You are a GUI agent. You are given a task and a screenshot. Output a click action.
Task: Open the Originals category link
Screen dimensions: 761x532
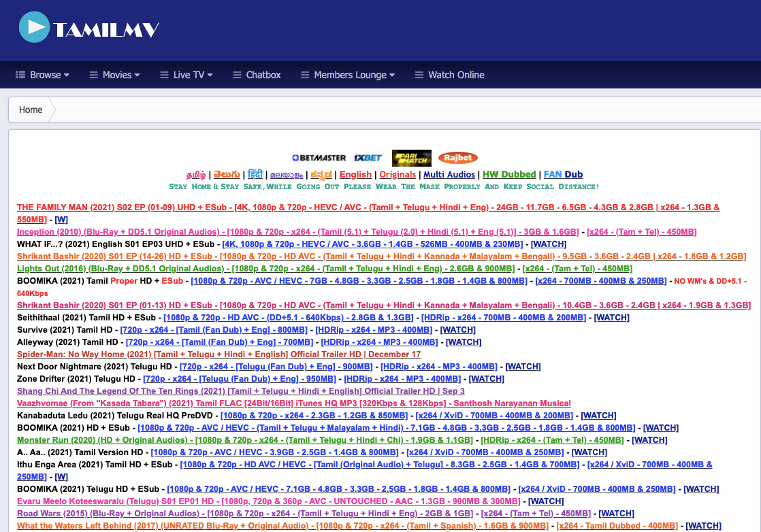398,175
